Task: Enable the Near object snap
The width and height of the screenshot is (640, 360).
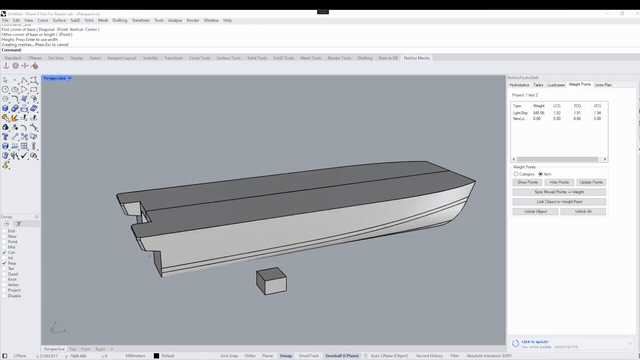Action: [4, 236]
